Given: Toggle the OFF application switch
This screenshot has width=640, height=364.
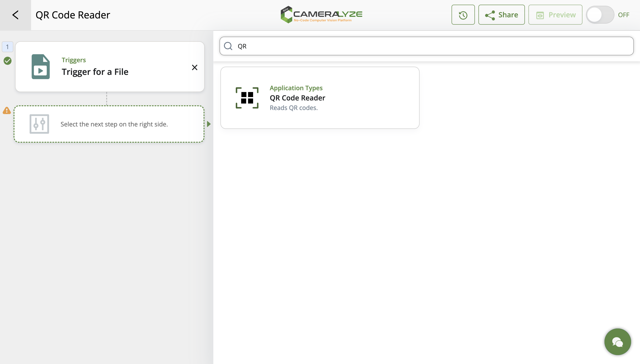Looking at the screenshot, I should pos(600,15).
